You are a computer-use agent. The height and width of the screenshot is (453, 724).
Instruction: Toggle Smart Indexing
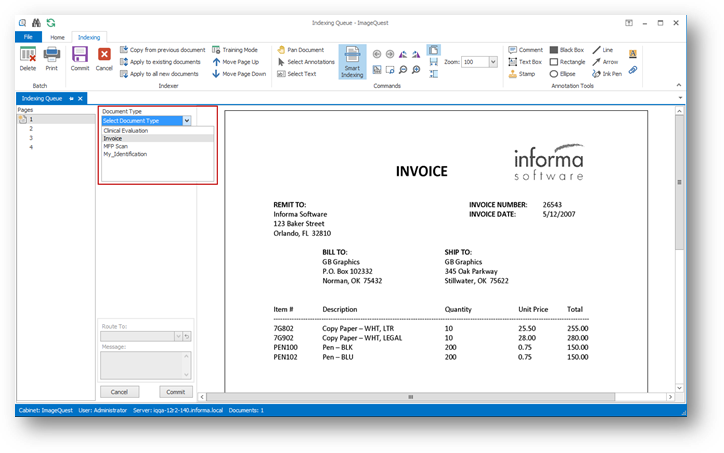352,62
